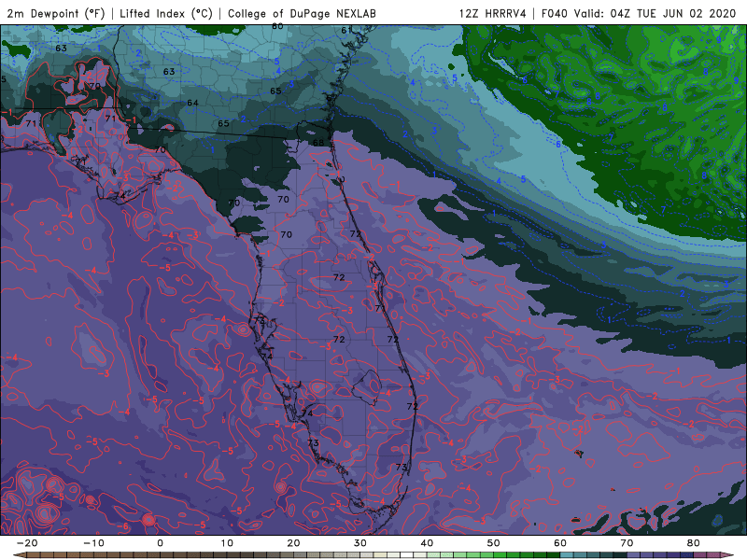Click the colorbar tick label "0"
The height and width of the screenshot is (560, 747).
pyautogui.click(x=160, y=543)
